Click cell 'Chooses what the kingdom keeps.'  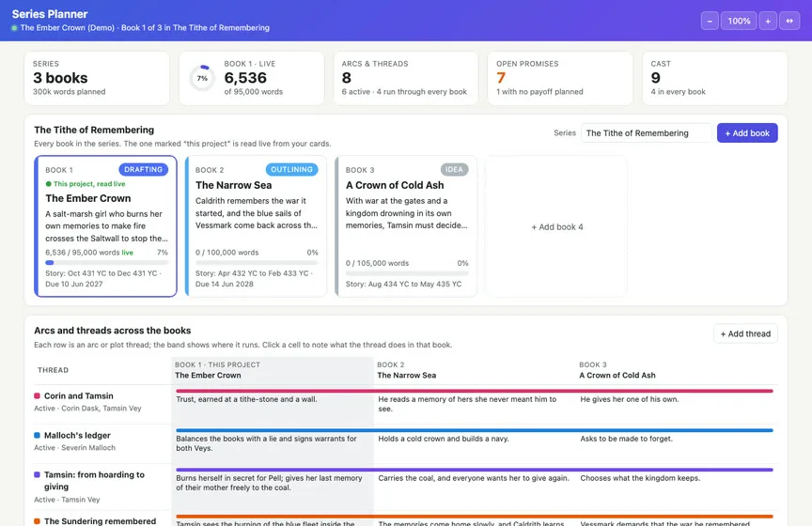point(677,487)
